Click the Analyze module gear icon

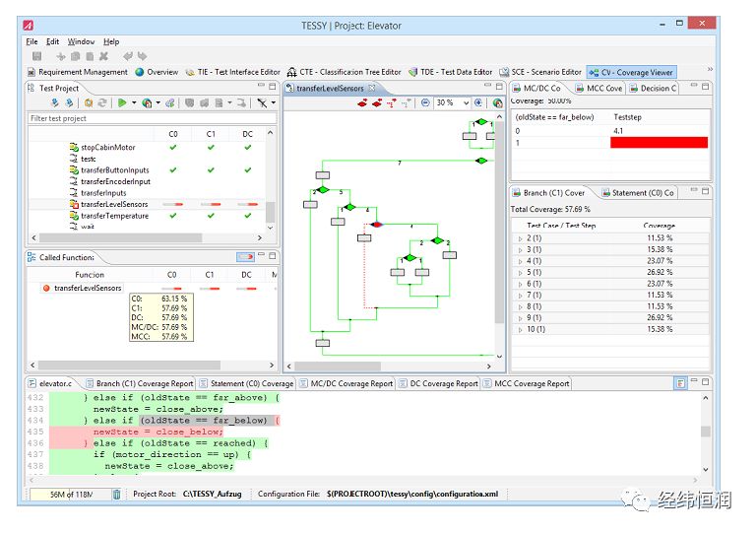[89, 102]
